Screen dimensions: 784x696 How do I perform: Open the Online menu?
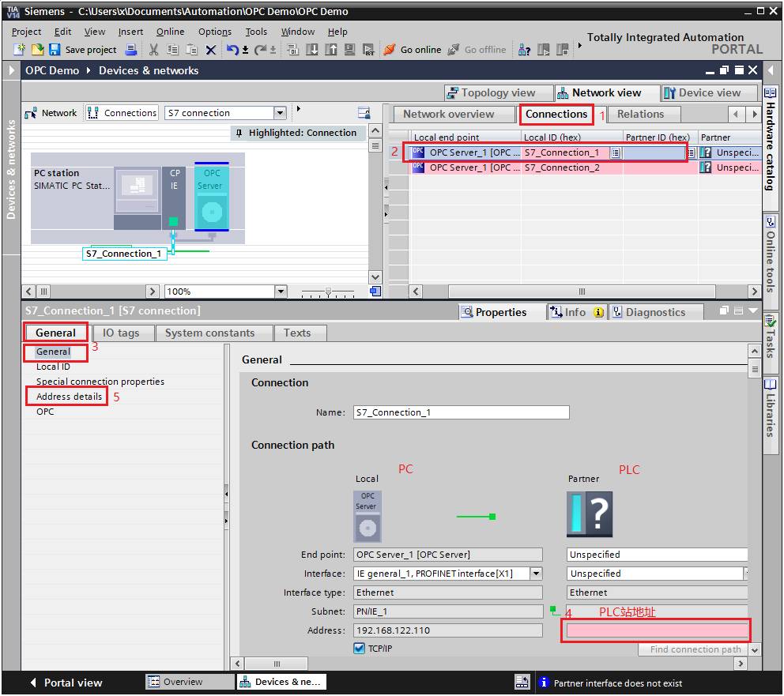pos(170,32)
